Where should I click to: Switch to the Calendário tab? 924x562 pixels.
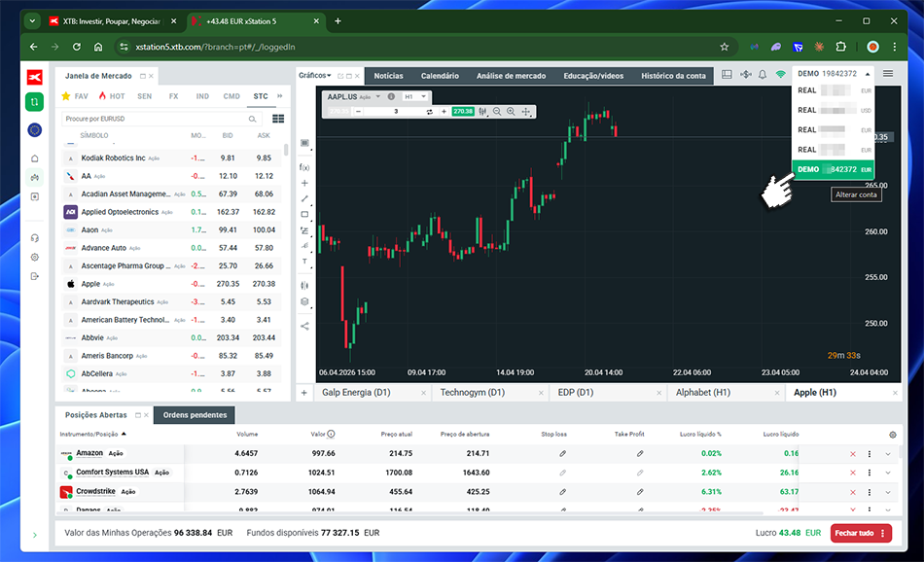440,76
